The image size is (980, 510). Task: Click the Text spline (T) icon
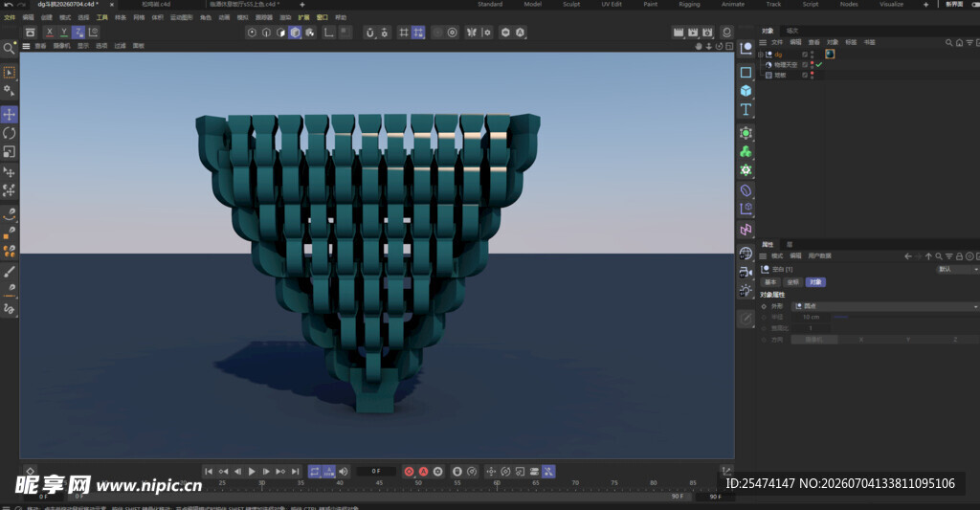pyautogui.click(x=746, y=110)
